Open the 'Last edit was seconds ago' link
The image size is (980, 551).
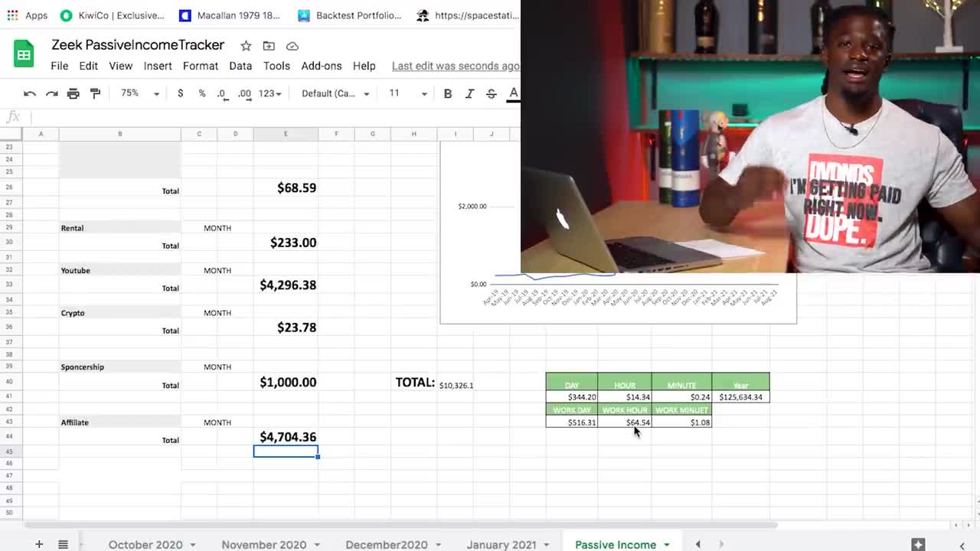click(456, 66)
